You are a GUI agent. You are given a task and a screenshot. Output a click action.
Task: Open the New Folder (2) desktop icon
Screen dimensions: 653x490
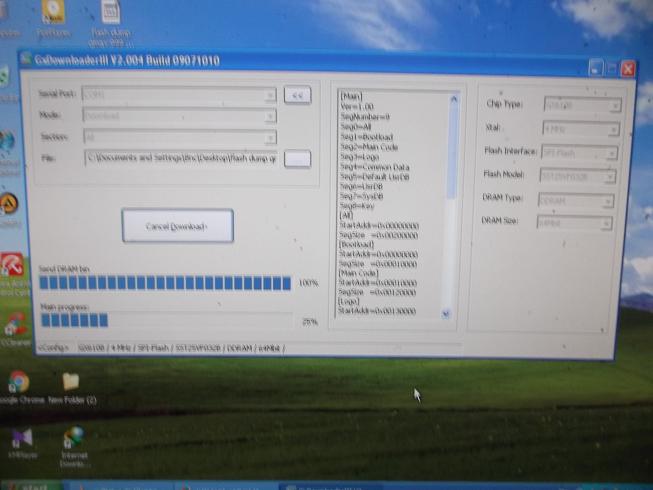tap(71, 383)
